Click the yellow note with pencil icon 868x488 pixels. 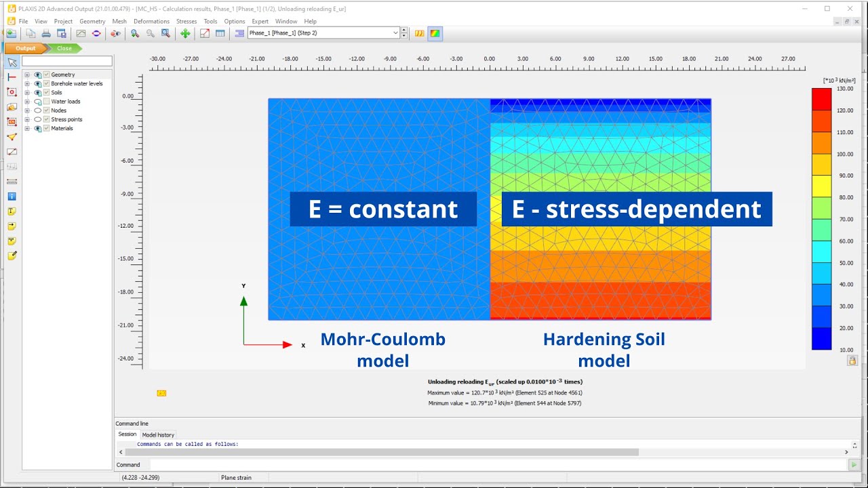(x=12, y=256)
